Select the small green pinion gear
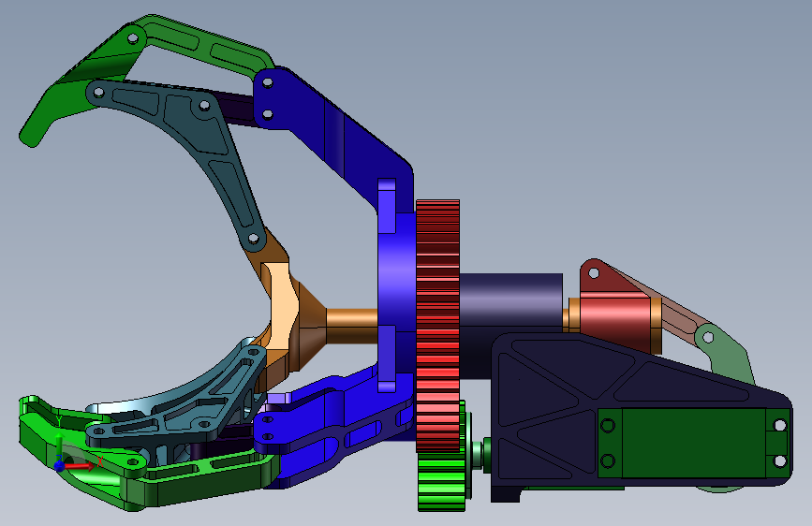812x526 pixels. [x=441, y=481]
